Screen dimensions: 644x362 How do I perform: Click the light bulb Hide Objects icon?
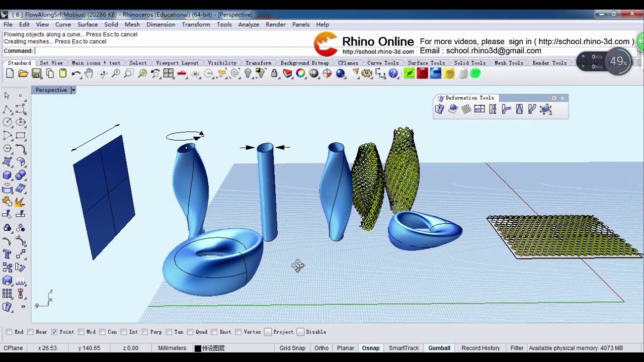tap(248, 74)
